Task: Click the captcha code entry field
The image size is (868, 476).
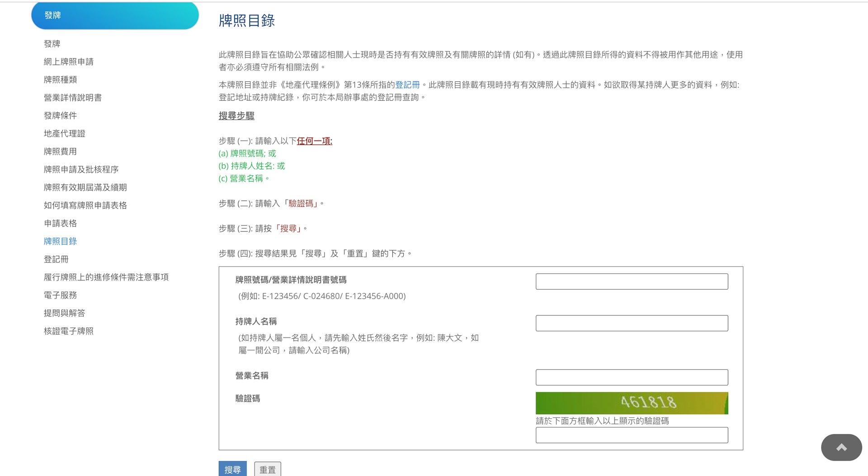Action: tap(632, 435)
